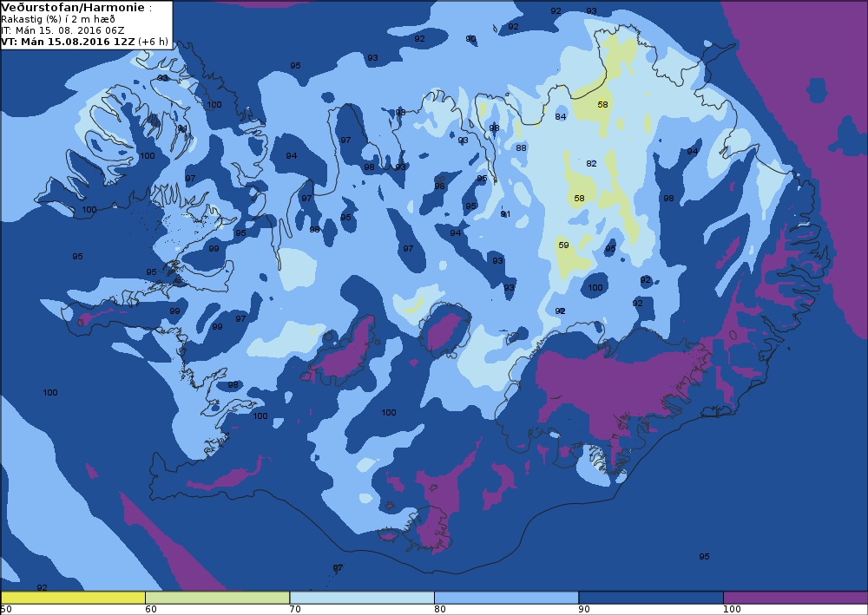Click the yellow 50–60 legend color band
This screenshot has width=868, height=615.
point(73,598)
